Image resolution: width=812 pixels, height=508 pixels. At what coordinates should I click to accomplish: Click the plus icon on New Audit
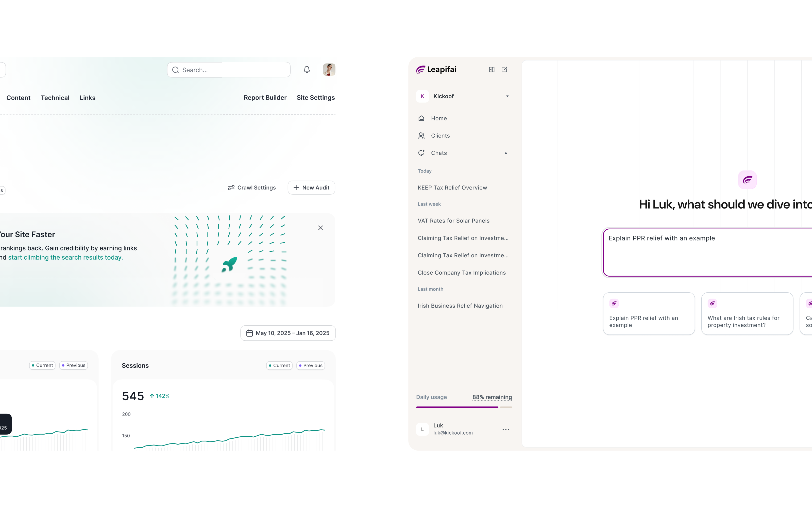pyautogui.click(x=296, y=187)
